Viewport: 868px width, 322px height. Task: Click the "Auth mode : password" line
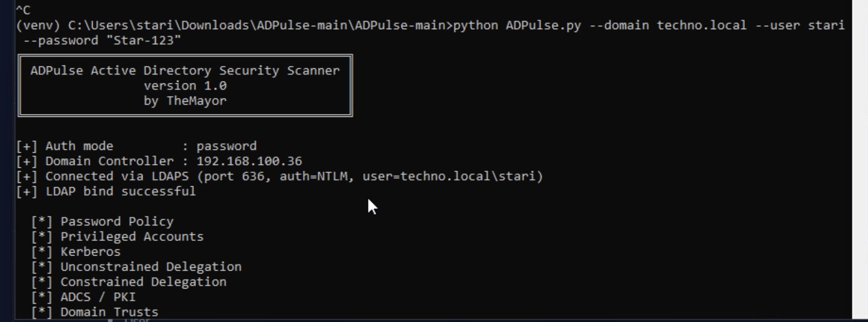(137, 146)
